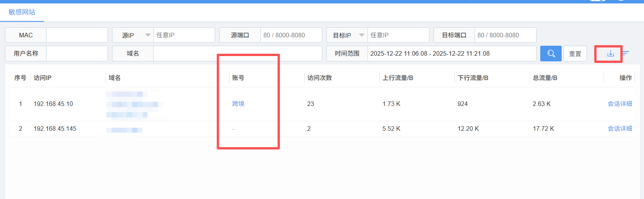Switch to the 敏感网站 tab
Image resolution: width=644 pixels, height=199 pixels.
coord(22,12)
